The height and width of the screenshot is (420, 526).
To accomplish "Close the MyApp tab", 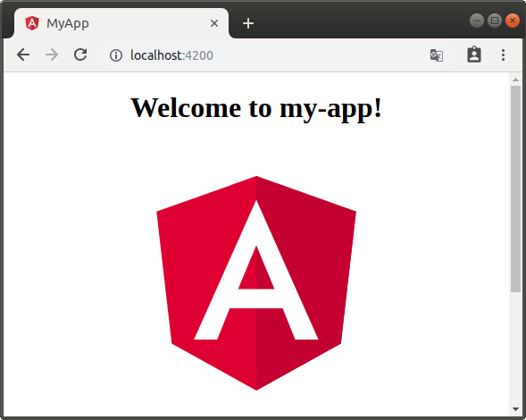I will (214, 23).
